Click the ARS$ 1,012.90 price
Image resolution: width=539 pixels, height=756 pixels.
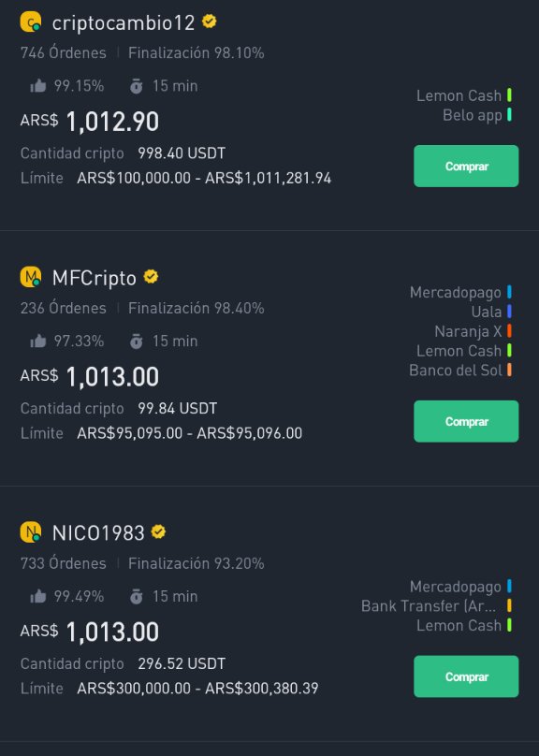[x=90, y=121]
